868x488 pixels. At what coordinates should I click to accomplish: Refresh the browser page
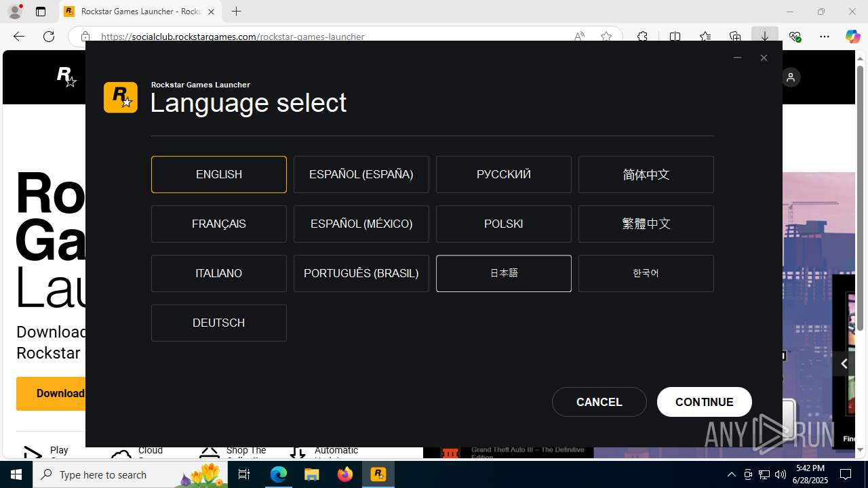(x=49, y=37)
